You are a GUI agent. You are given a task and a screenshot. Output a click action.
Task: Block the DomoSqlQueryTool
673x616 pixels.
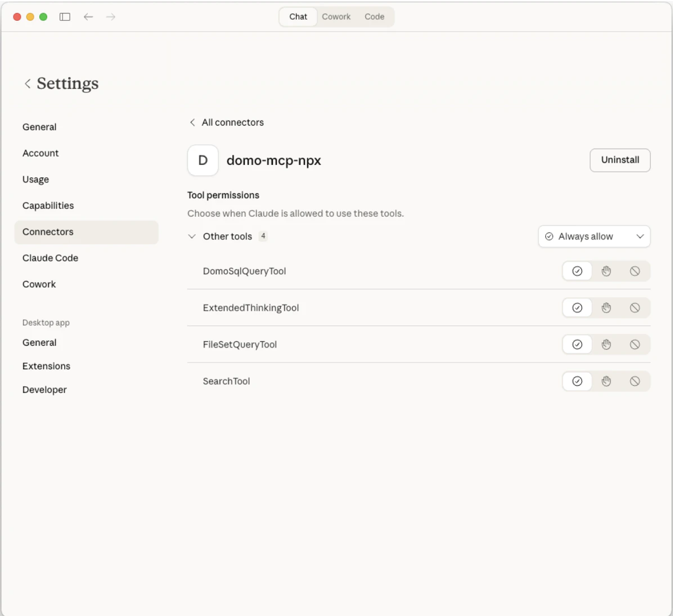tap(635, 271)
